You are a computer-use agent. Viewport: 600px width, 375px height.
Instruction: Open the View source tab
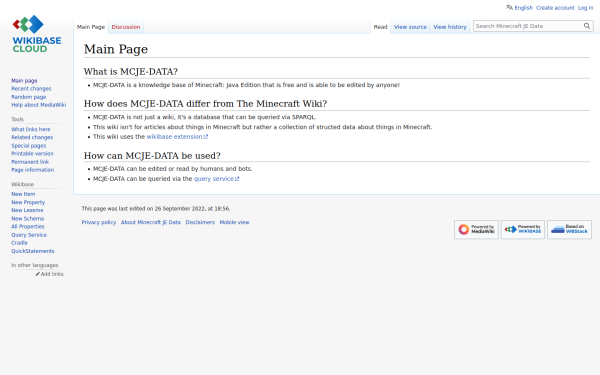pos(410,27)
